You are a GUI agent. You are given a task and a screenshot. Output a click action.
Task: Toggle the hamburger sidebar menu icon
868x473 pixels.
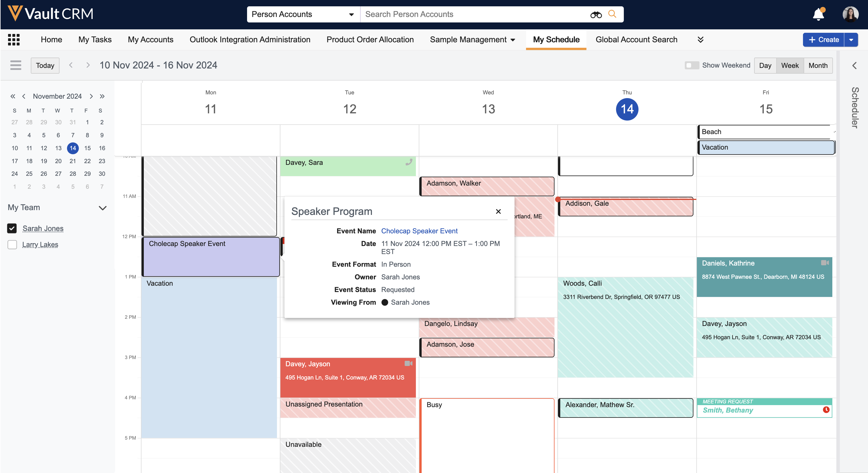[16, 65]
